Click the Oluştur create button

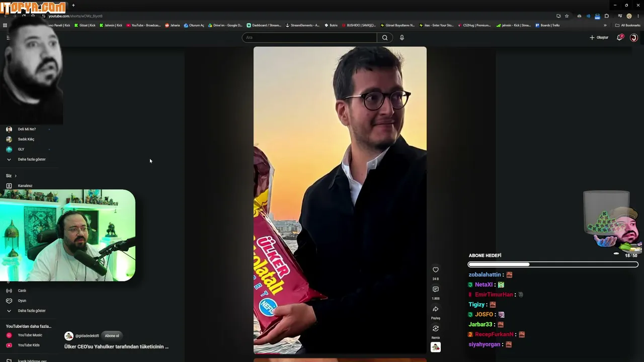pyautogui.click(x=599, y=38)
